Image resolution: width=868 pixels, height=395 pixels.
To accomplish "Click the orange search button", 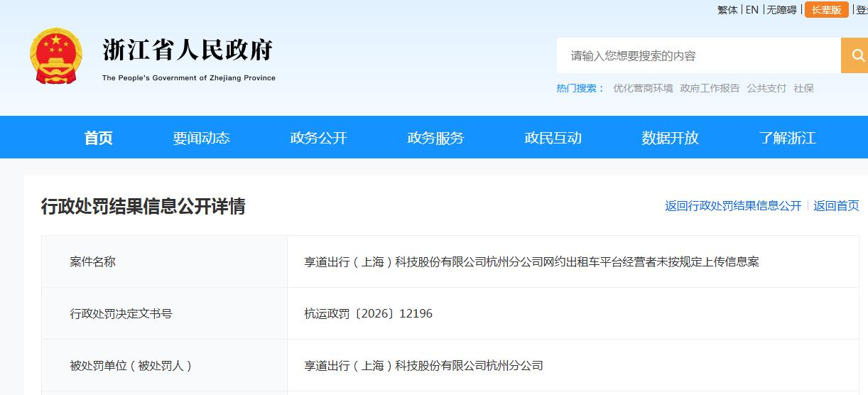I will [855, 55].
